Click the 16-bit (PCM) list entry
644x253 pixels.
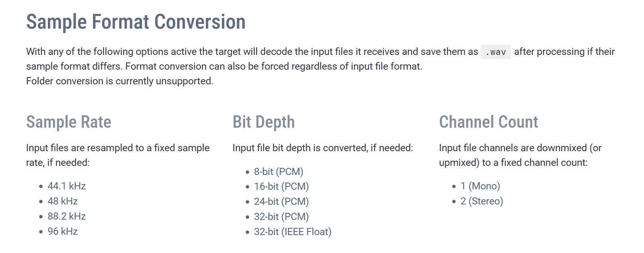tap(281, 187)
